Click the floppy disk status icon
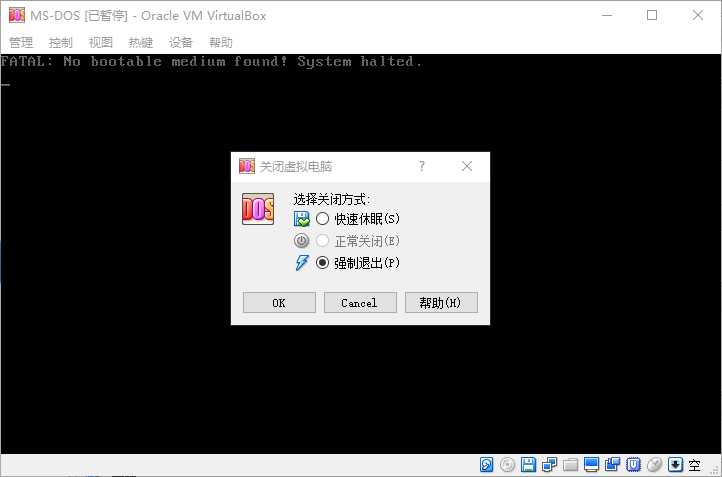This screenshot has height=477, width=722. [x=528, y=465]
